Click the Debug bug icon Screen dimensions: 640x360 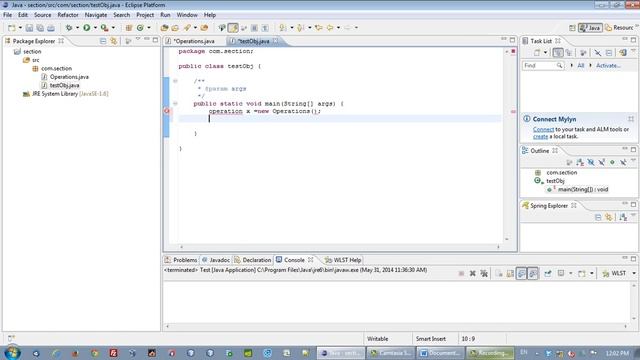click(69, 28)
